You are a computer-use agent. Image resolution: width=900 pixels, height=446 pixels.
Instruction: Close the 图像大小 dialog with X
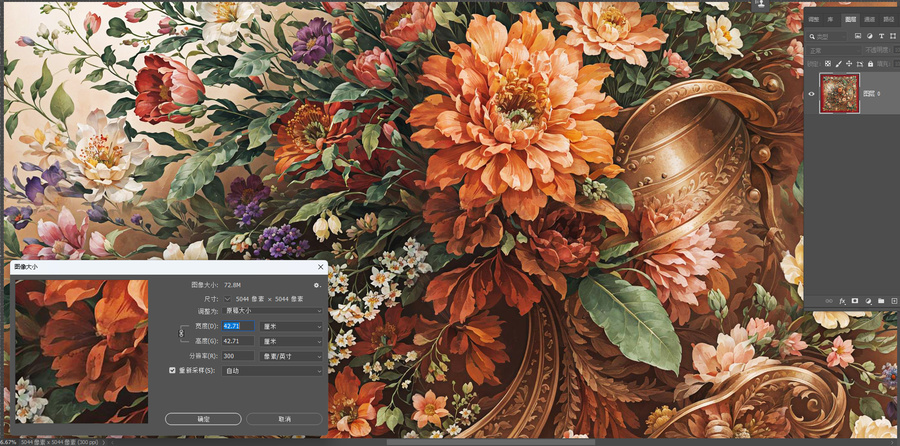point(320,267)
